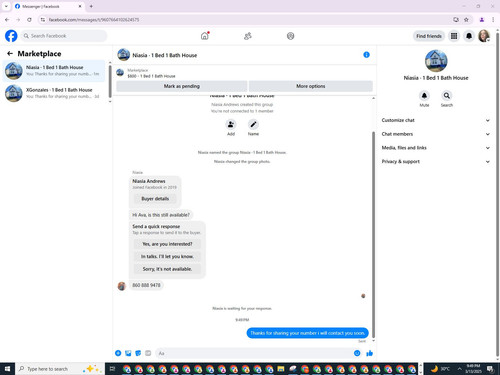Open the Facebook menu grid icon
This screenshot has width=500, height=375.
coord(454,36)
